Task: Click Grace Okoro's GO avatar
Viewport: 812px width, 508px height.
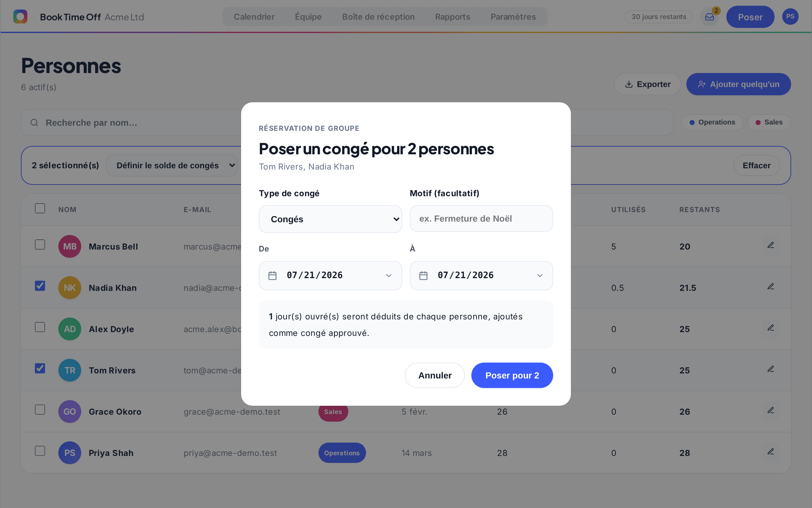Action: click(x=70, y=411)
